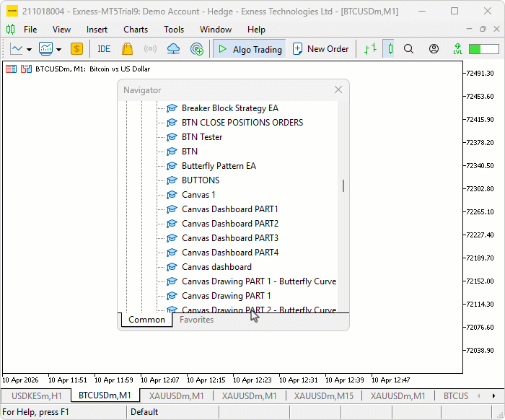505x420 pixels.
Task: Click the MetaTrader application logo icon
Action: (12, 12)
